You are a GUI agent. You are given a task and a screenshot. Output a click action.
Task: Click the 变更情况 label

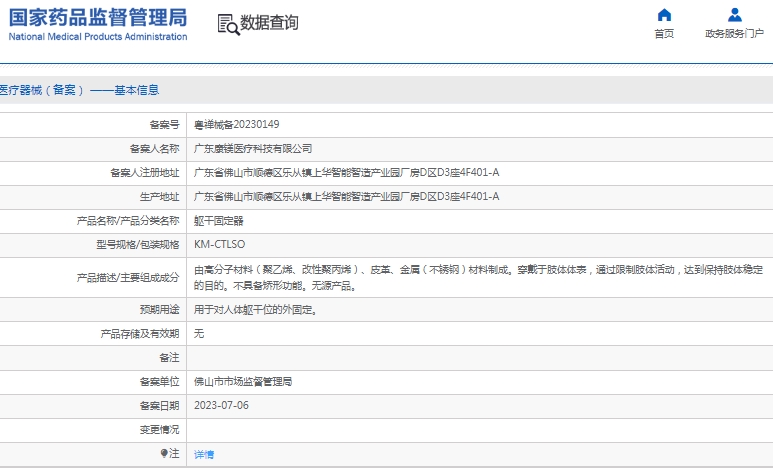tap(160, 430)
